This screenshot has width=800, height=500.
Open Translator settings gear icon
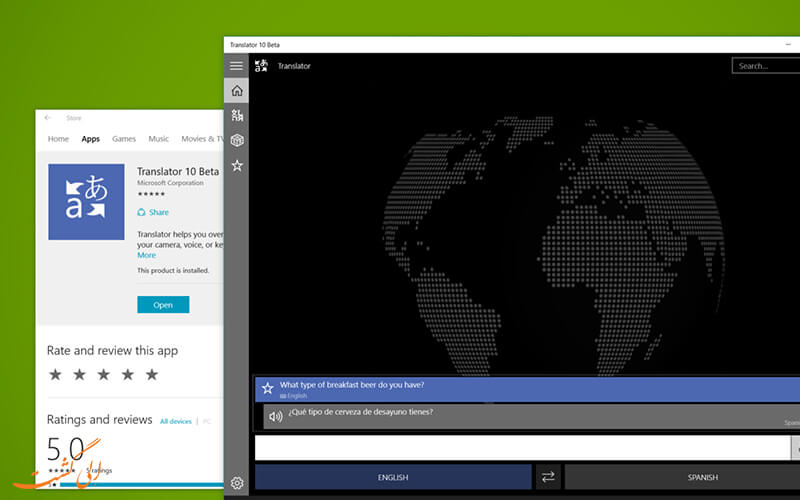tap(237, 483)
